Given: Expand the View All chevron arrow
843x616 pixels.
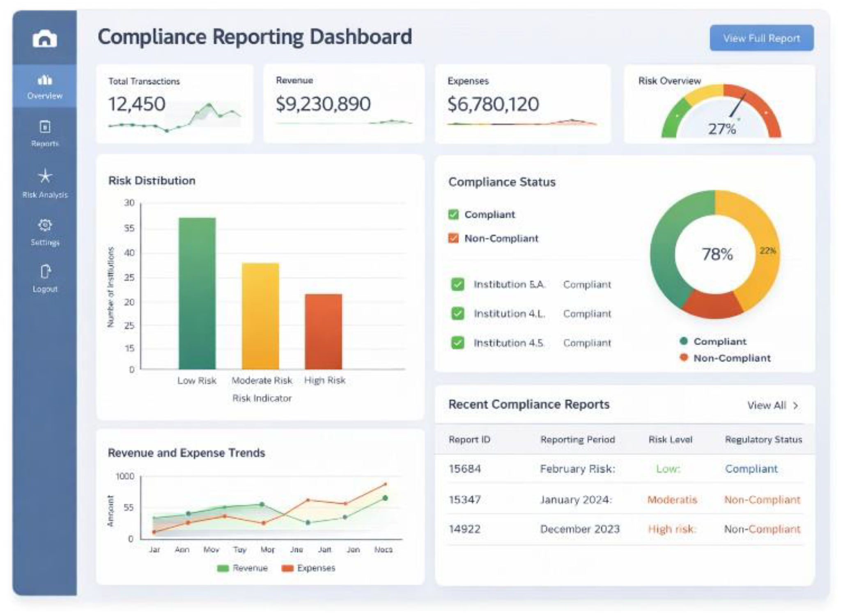Looking at the screenshot, I should pyautogui.click(x=796, y=406).
